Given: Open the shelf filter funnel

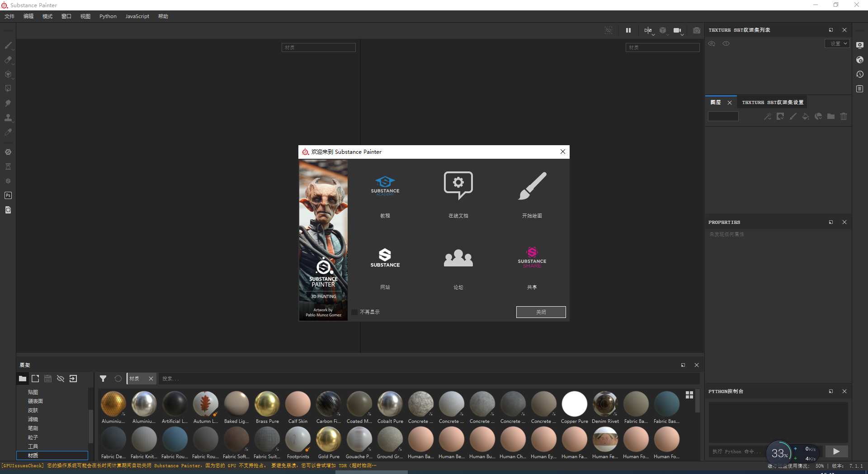Looking at the screenshot, I should [x=103, y=379].
